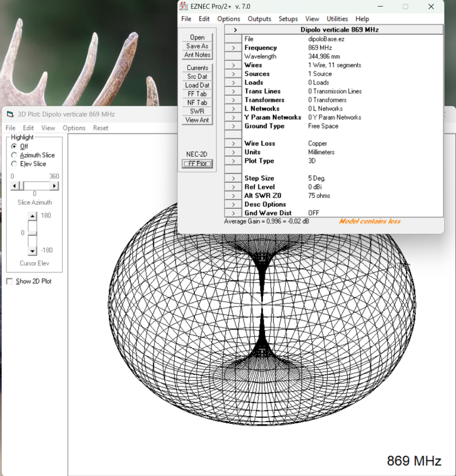Click the Cursor Elev vertical slider thumb

tap(33, 233)
